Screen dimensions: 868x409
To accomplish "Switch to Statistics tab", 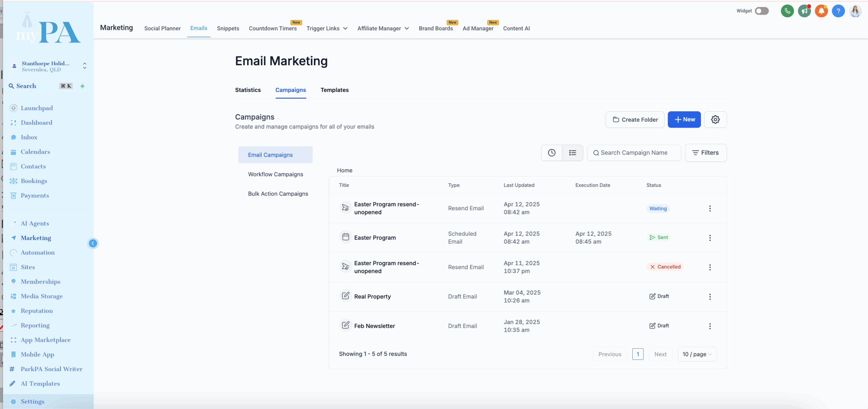I will pyautogui.click(x=248, y=90).
